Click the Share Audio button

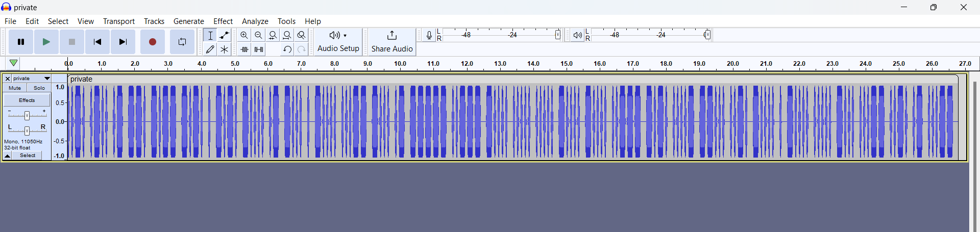click(x=391, y=42)
